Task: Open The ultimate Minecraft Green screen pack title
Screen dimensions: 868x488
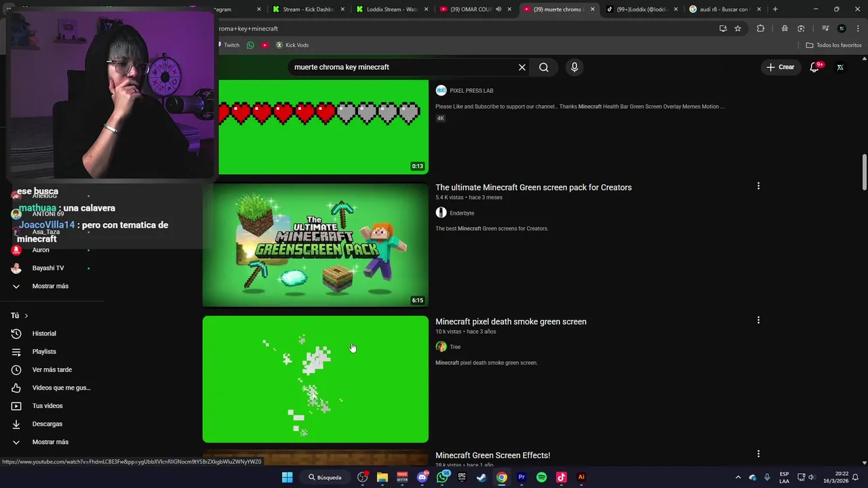Action: coord(533,187)
